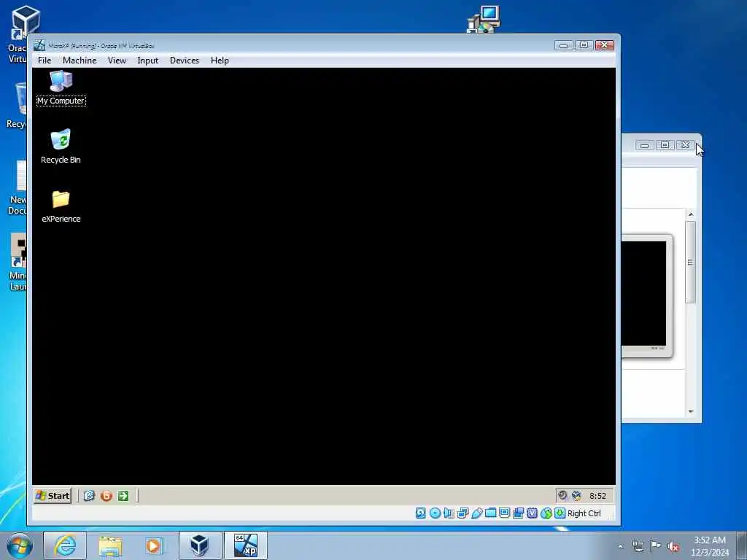Switch to VirtualBox Manager on the host taskbar
Image resolution: width=747 pixels, height=560 pixels.
[x=200, y=545]
